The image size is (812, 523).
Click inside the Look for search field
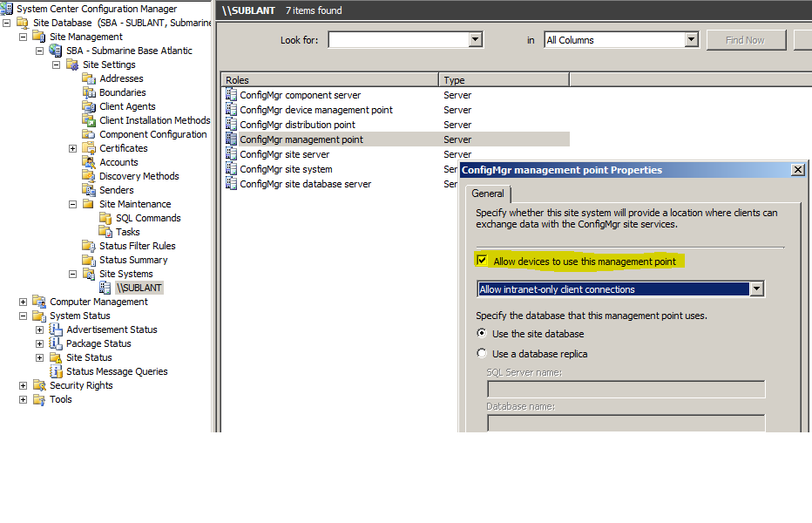(x=396, y=39)
